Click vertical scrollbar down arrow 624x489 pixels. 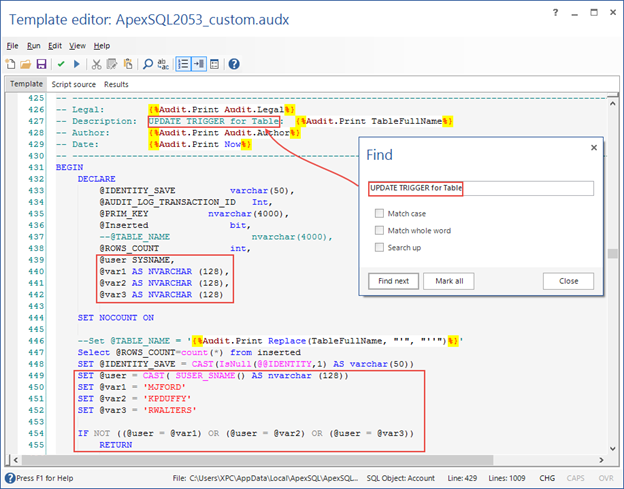613,448
